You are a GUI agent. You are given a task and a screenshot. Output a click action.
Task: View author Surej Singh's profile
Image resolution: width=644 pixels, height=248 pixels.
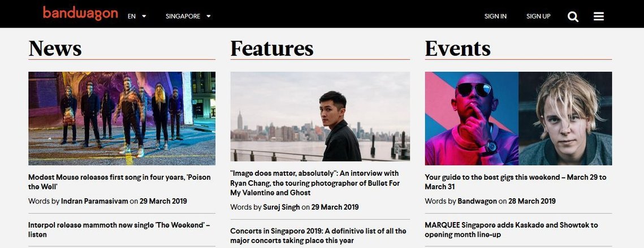point(282,207)
